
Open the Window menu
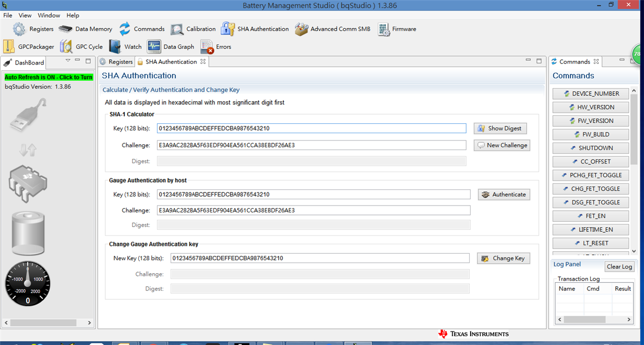tap(49, 15)
